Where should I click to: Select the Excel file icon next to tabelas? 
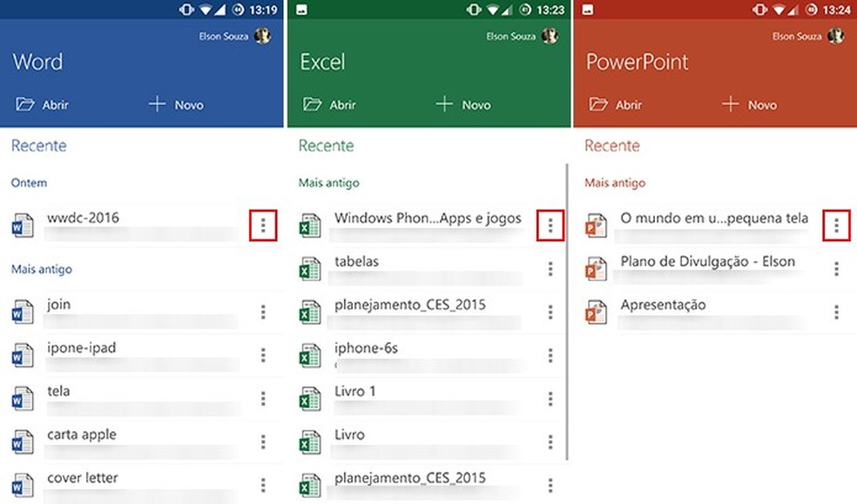coord(309,268)
